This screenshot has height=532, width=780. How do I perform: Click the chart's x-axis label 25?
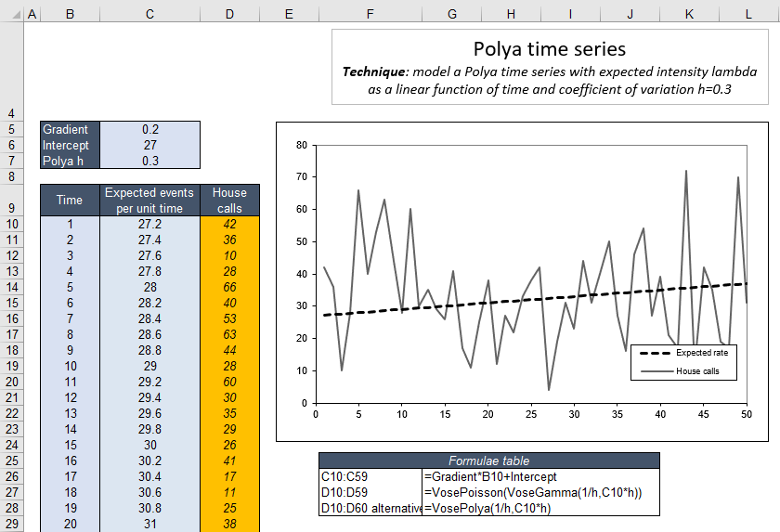pyautogui.click(x=531, y=414)
